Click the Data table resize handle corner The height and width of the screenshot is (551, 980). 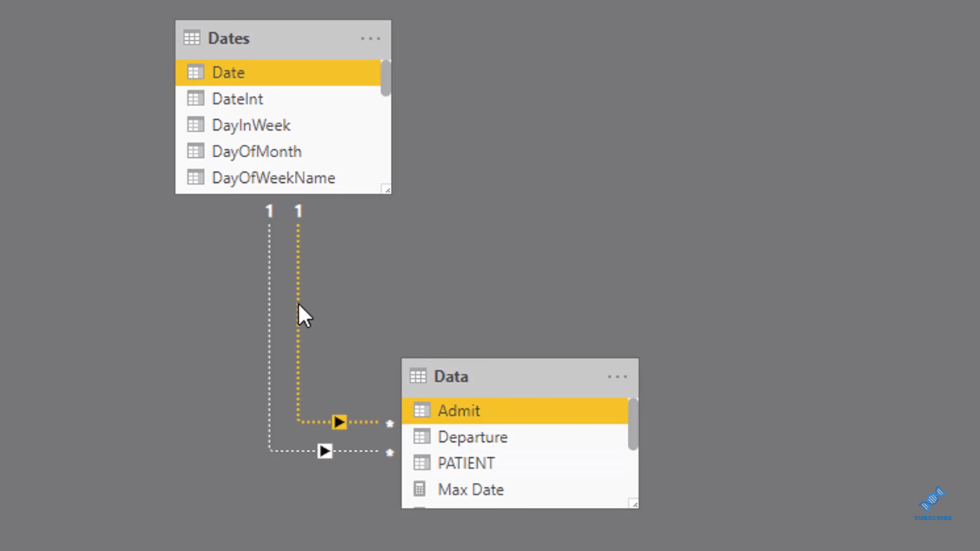pyautogui.click(x=633, y=504)
